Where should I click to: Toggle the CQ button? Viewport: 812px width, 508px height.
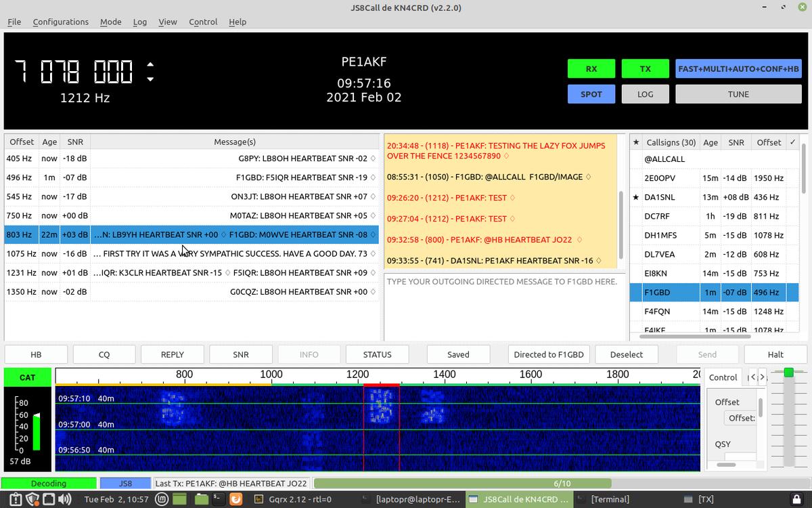click(x=104, y=354)
